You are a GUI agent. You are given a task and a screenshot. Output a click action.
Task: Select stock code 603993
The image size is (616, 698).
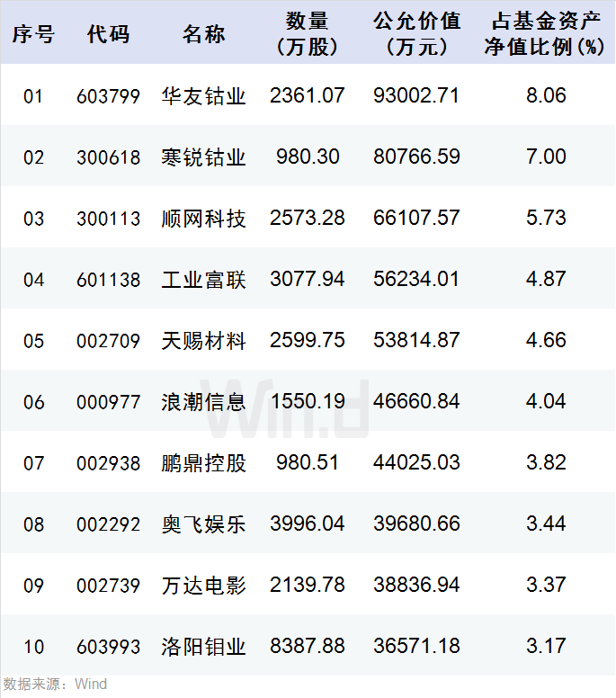[108, 647]
